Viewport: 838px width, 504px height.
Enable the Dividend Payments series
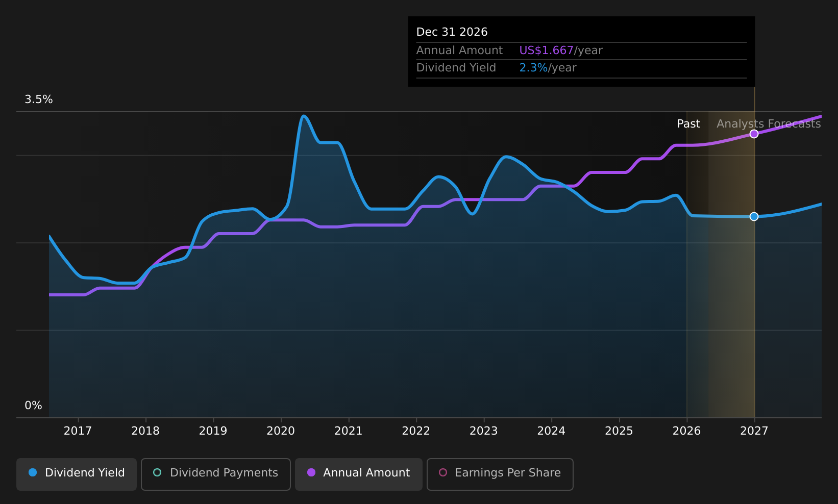216,474
